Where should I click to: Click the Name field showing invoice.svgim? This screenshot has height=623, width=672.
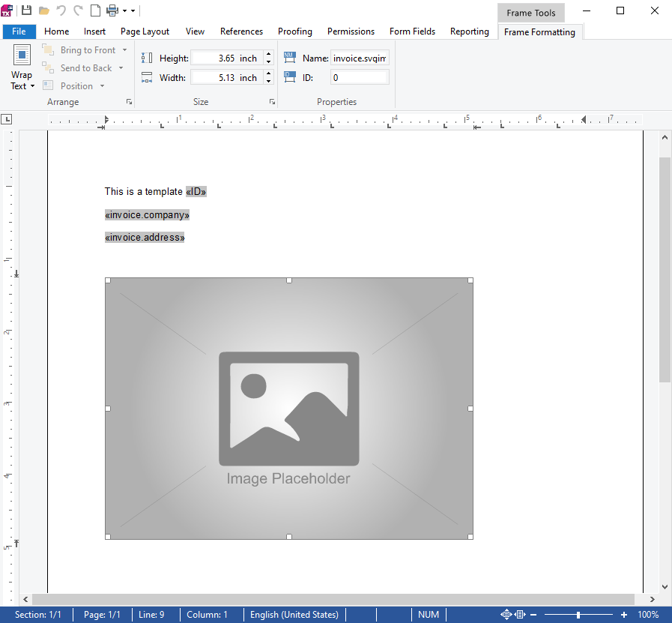[360, 58]
